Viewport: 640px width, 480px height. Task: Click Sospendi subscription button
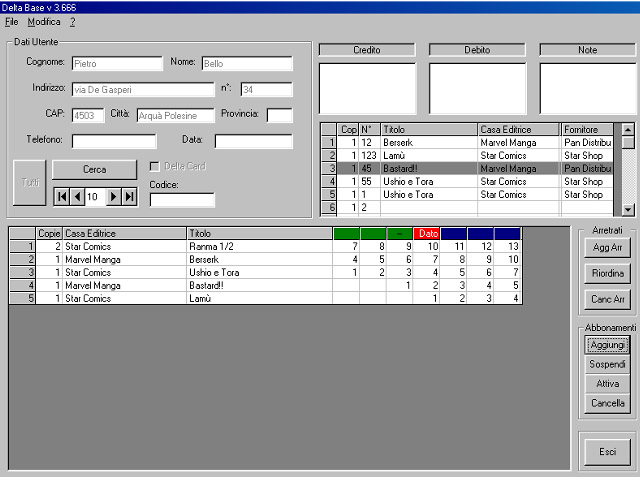607,364
